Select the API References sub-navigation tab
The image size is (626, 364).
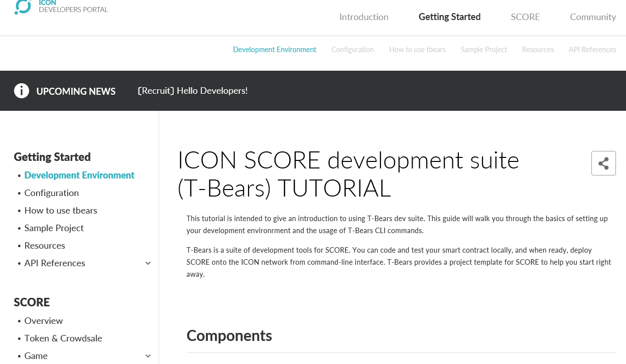592,50
